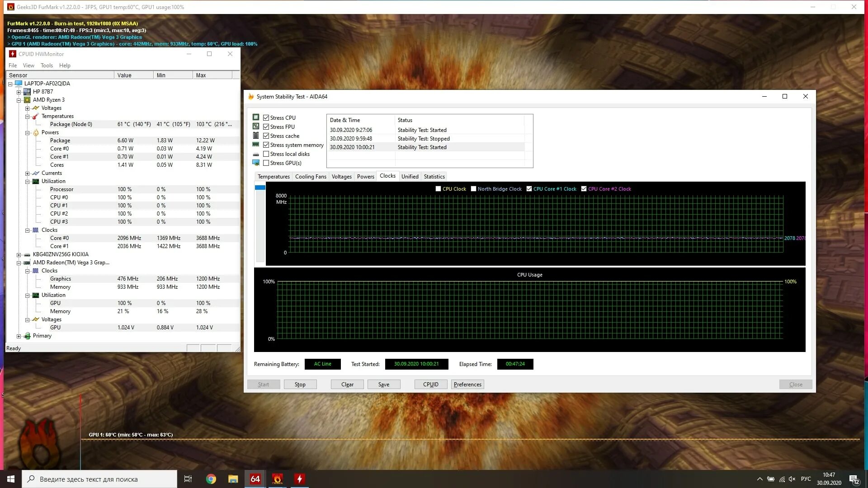Switch to FurMark taskbar icon
Screen dimensions: 868x488
(x=278, y=479)
